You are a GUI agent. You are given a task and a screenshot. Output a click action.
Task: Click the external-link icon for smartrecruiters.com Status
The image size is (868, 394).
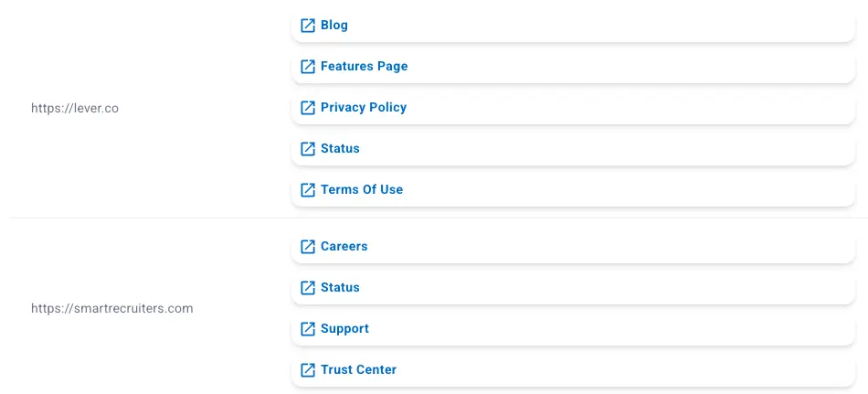pyautogui.click(x=308, y=288)
